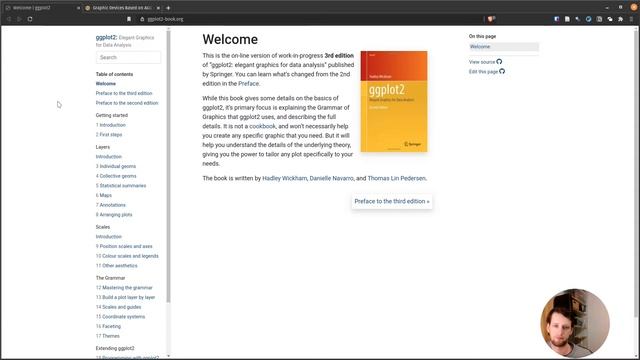Reload the page with the refresh icon
This screenshot has height=360, width=640.
pos(30,19)
